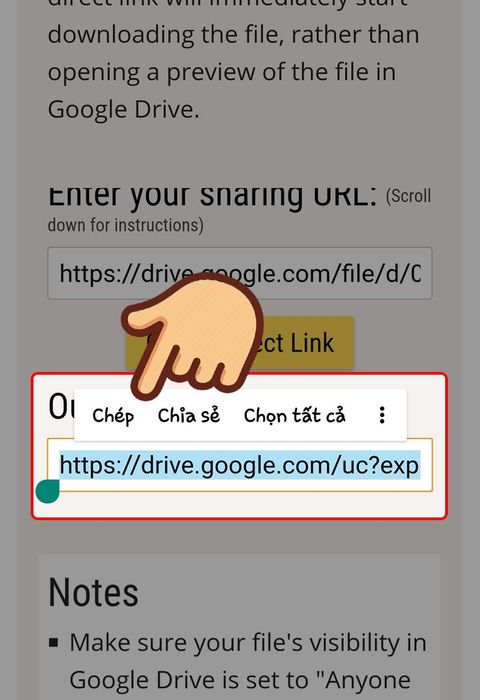
Task: Click blank area under output link in red box
Action: [x=240, y=504]
